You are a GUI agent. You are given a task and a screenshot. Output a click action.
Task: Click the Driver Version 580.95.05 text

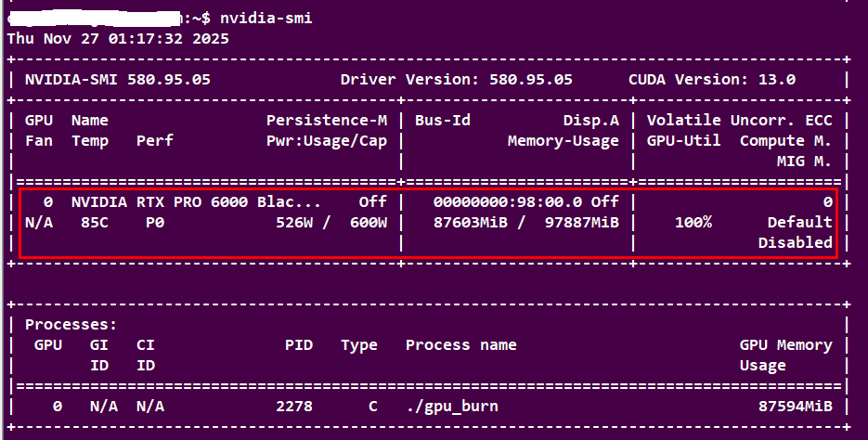point(457,80)
